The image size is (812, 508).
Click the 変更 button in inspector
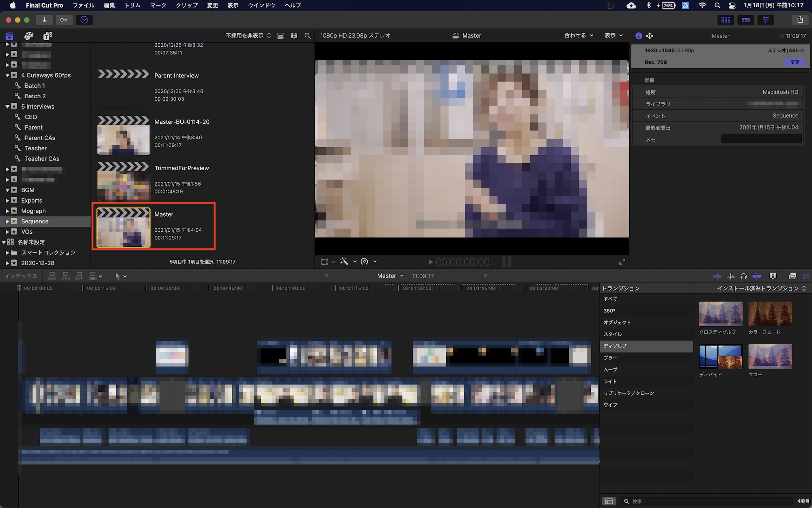pos(795,62)
